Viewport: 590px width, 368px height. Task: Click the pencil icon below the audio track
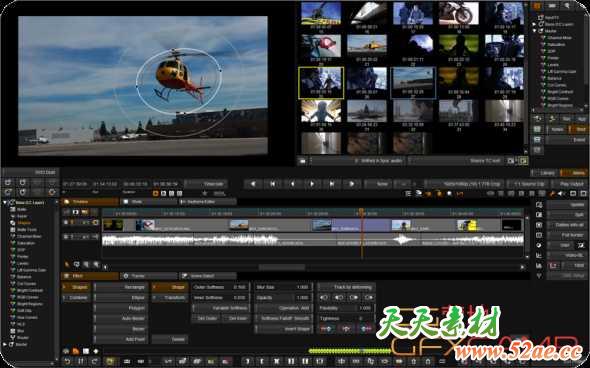[x=67, y=265]
